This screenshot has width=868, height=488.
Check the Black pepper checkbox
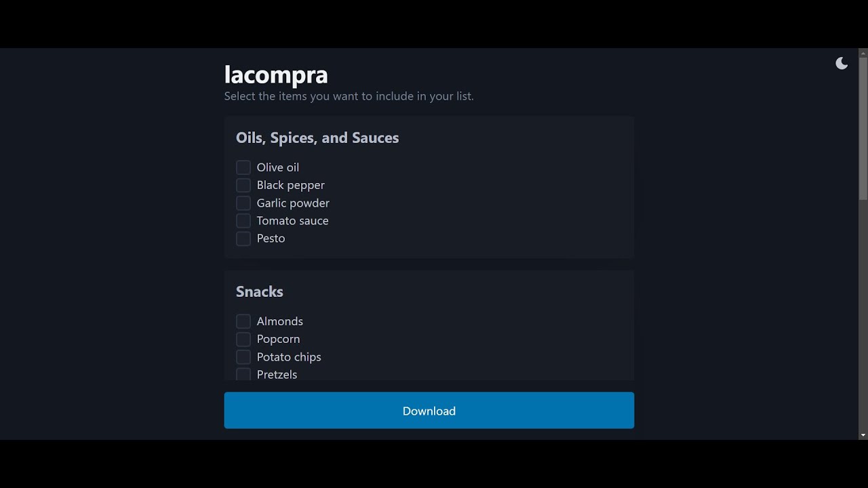tap(243, 184)
